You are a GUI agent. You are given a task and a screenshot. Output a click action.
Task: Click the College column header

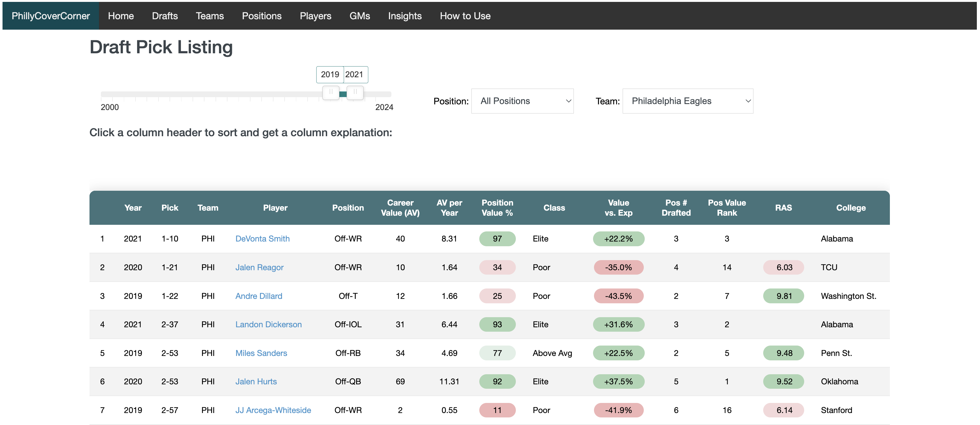coord(850,208)
